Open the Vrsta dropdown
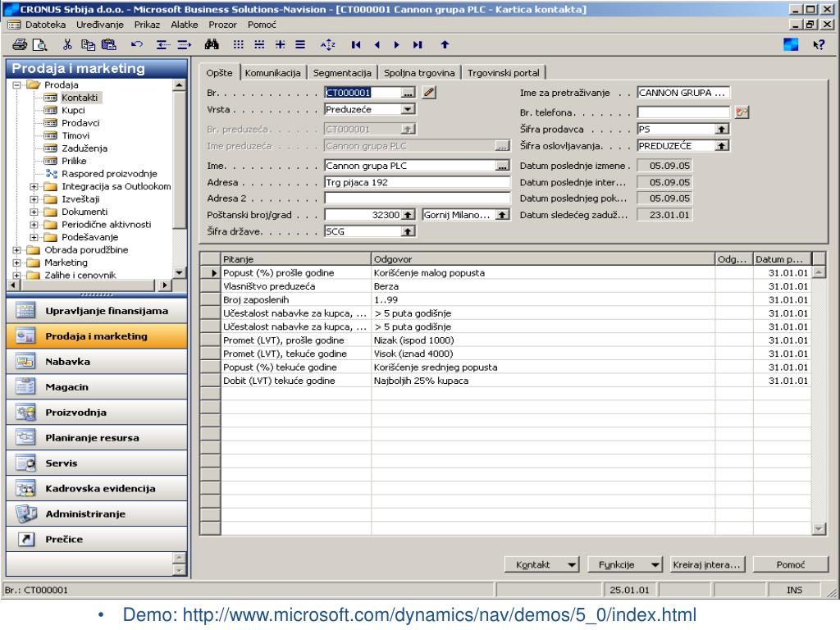Screen dimensions: 840x630 [408, 109]
